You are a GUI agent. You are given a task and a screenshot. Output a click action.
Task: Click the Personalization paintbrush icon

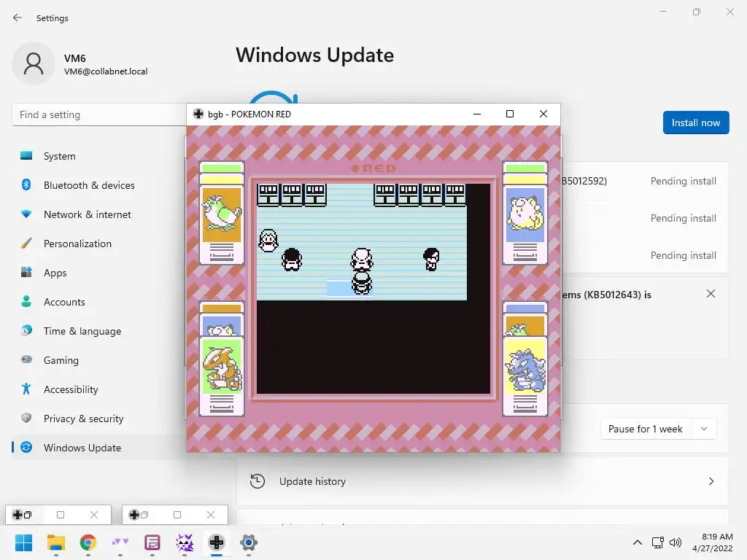pos(26,244)
